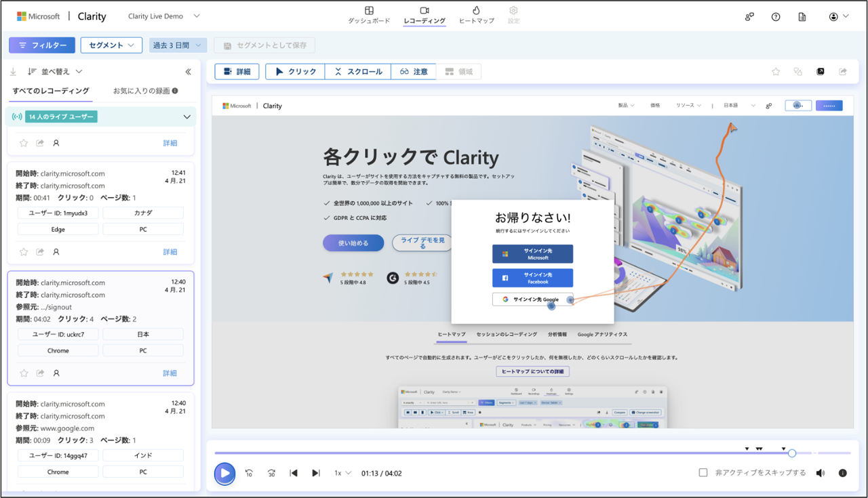Open the セグメント dropdown
The height and width of the screenshot is (498, 868).
(111, 45)
